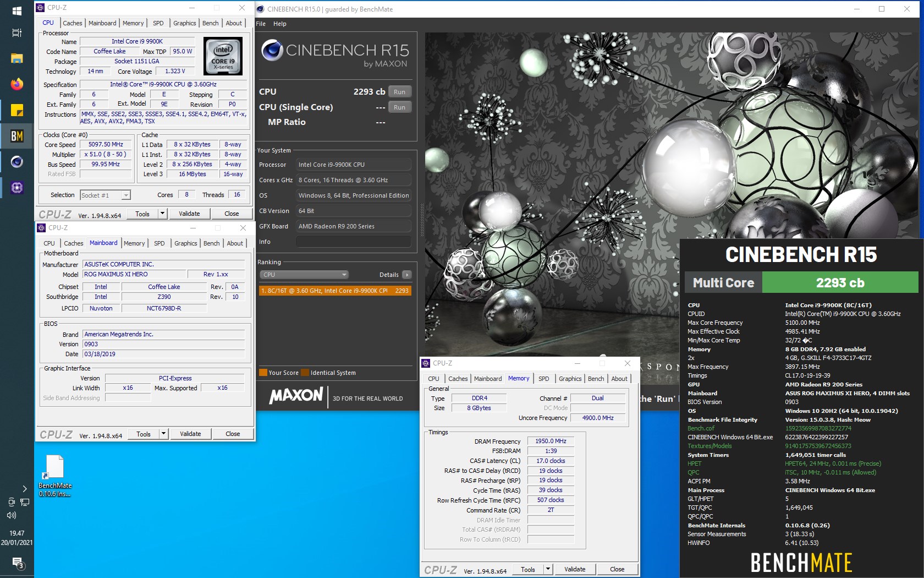Screen dimensions: 924x578
Task: Click the Bench.cof integrity entry
Action: click(x=701, y=428)
